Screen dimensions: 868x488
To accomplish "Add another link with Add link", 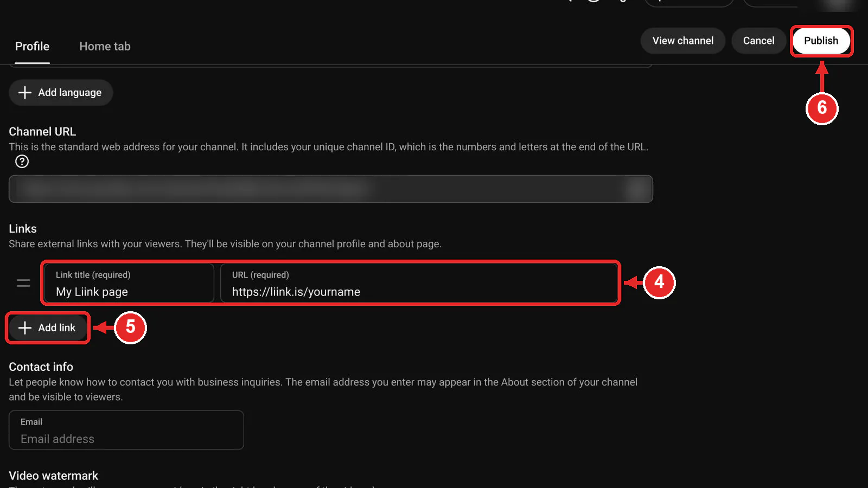I will 48,328.
